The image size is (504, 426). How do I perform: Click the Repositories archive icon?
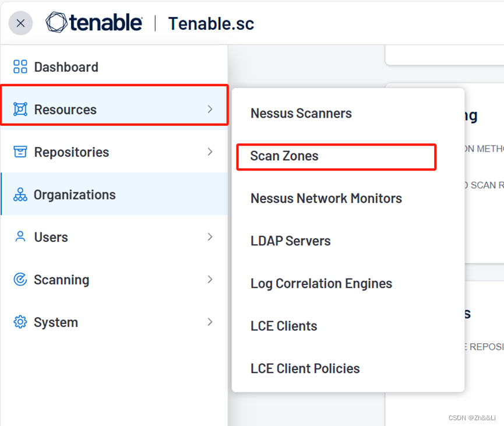click(20, 152)
